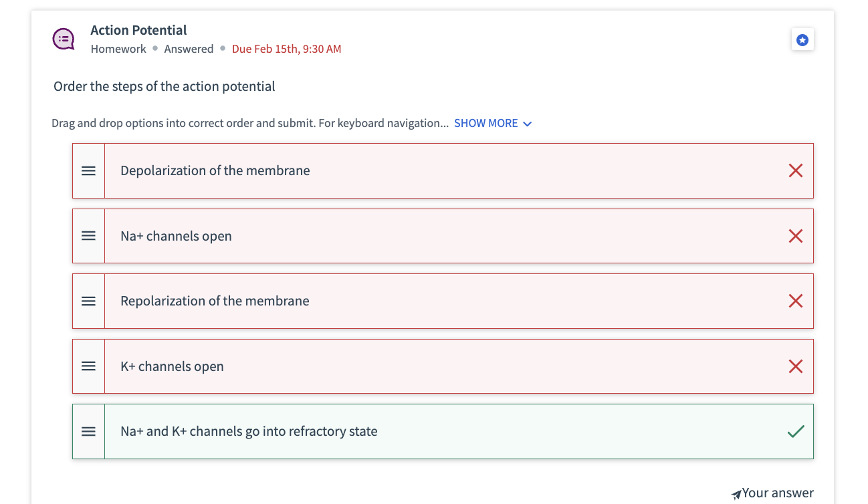Expand instructions with SHOW MORE

[485, 124]
